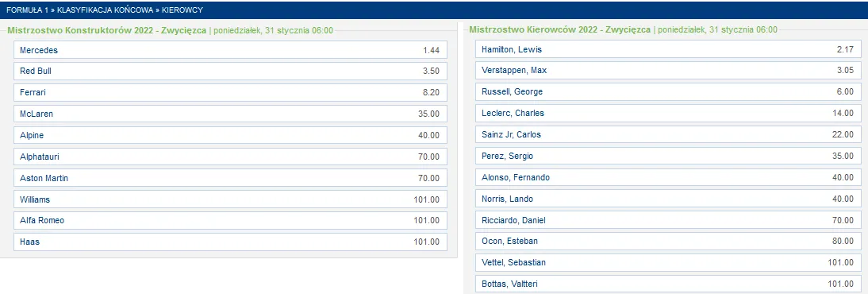The height and width of the screenshot is (294, 868).
Task: Pick Perez, Sergio at 35.00
Action: (x=668, y=156)
